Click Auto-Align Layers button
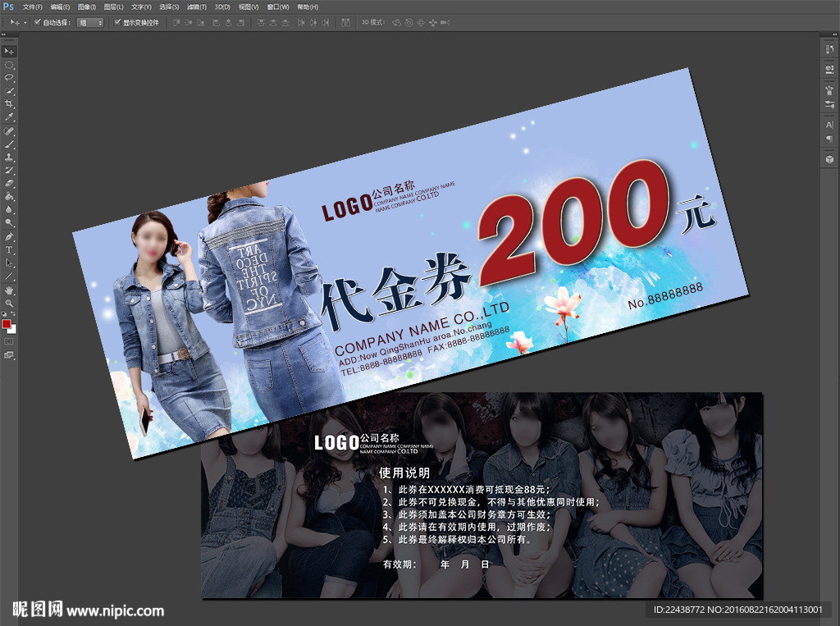 [345, 22]
